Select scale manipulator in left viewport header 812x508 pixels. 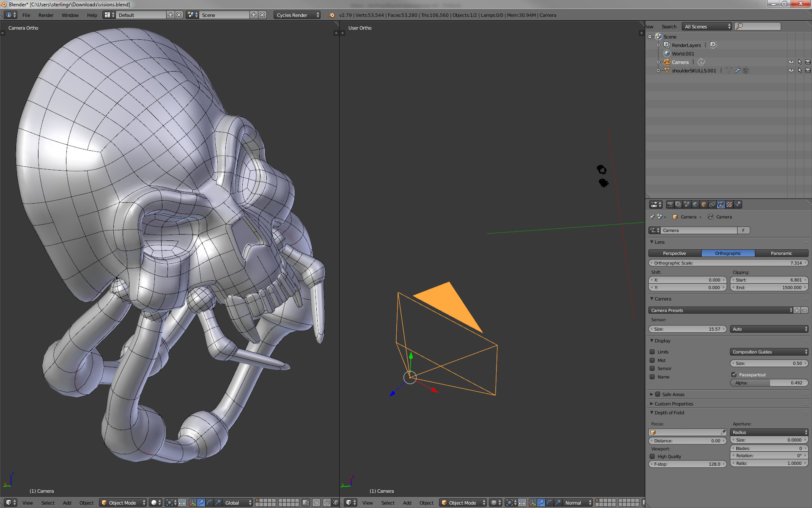tap(218, 502)
